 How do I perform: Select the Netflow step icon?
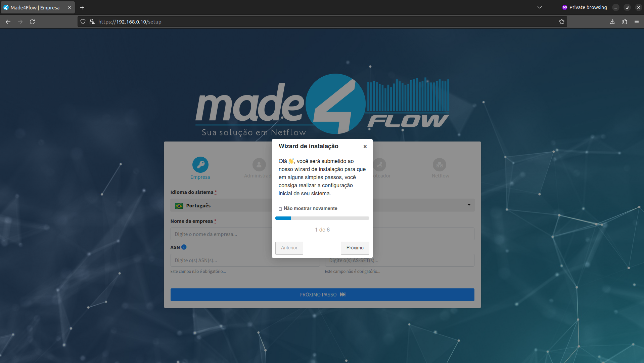(439, 165)
